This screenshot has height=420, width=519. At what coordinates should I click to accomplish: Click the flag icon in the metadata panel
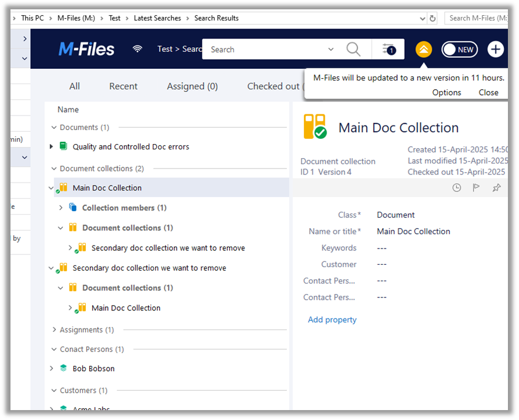[476, 187]
